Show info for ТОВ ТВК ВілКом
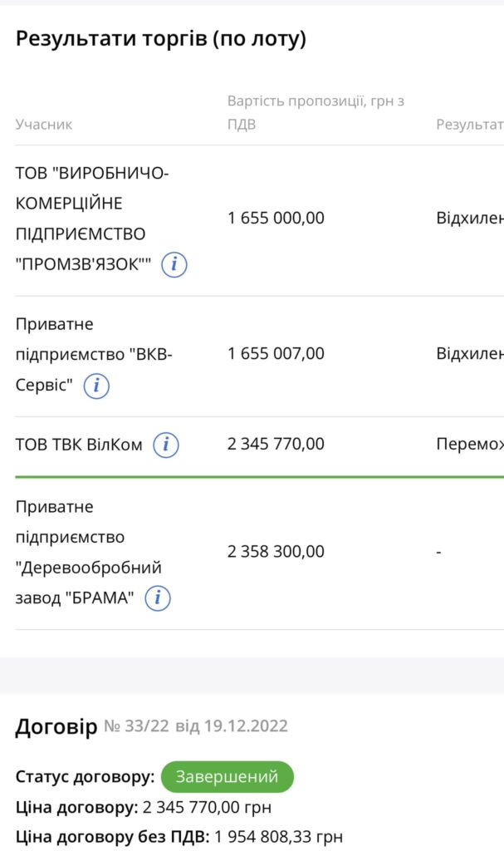The image size is (504, 851). (x=166, y=445)
